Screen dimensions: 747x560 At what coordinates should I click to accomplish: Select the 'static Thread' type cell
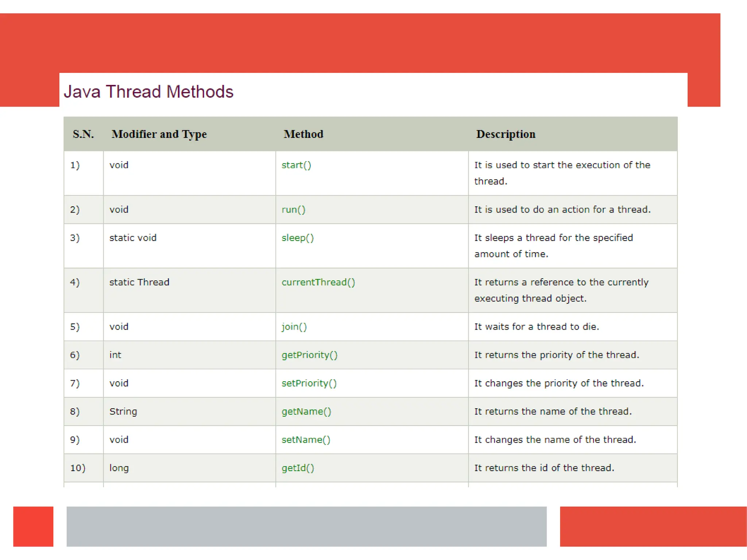tap(139, 283)
